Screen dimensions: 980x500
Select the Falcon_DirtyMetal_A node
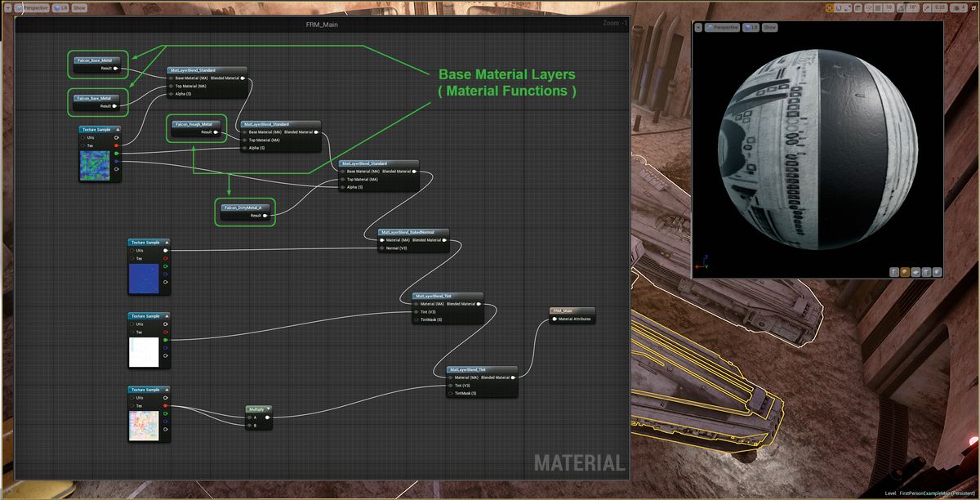click(x=245, y=208)
